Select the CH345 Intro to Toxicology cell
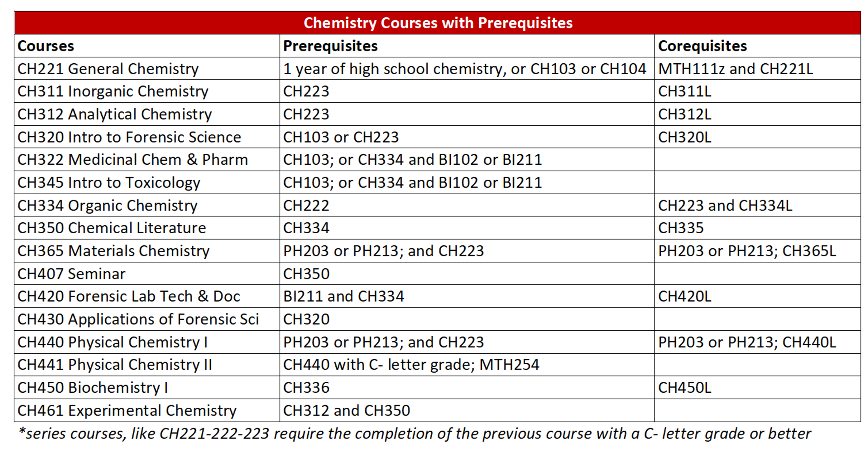868x456 pixels. pyautogui.click(x=109, y=183)
